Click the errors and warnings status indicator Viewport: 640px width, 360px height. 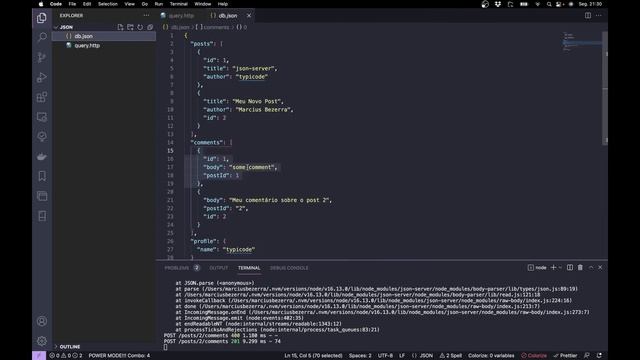pos(65,356)
